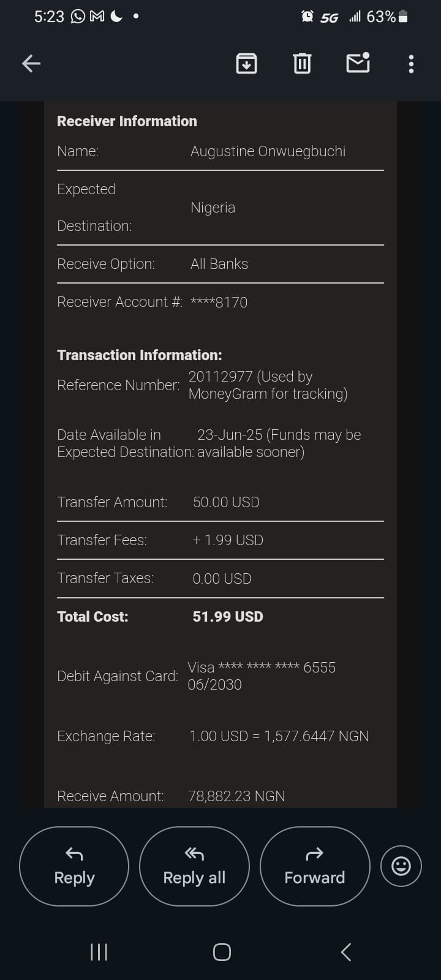
Task: Tap the Android home button
Action: coord(222,952)
